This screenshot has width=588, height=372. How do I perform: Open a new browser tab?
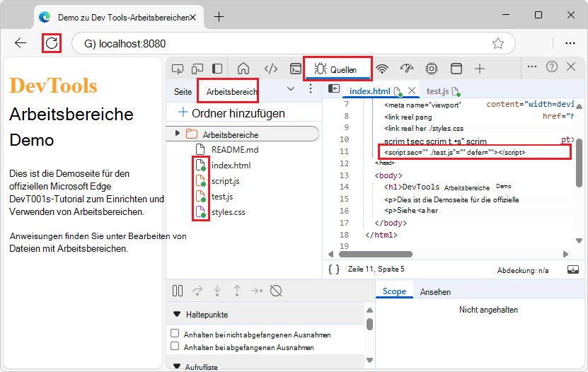(219, 17)
